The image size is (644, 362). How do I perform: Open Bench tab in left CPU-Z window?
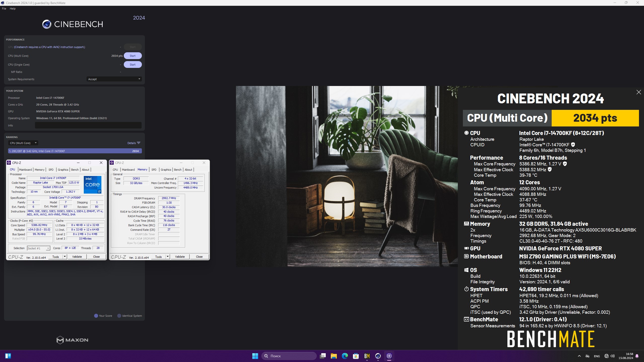click(x=75, y=170)
